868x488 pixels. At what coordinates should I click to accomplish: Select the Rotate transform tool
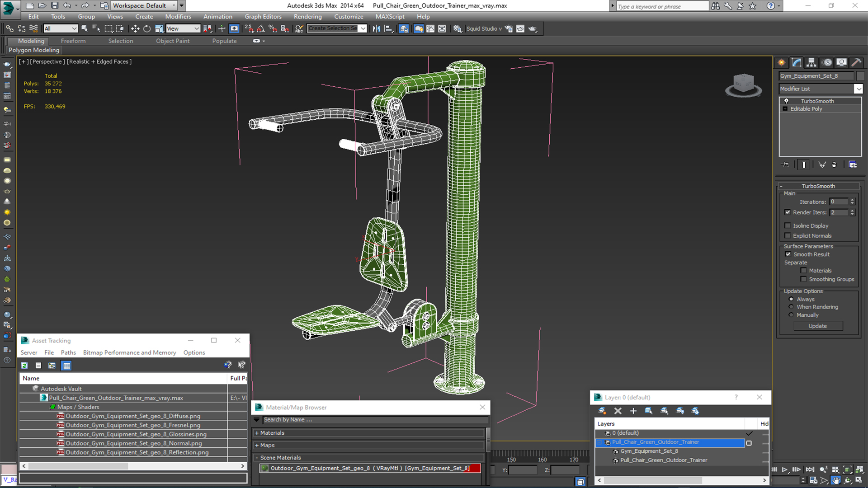click(x=147, y=28)
